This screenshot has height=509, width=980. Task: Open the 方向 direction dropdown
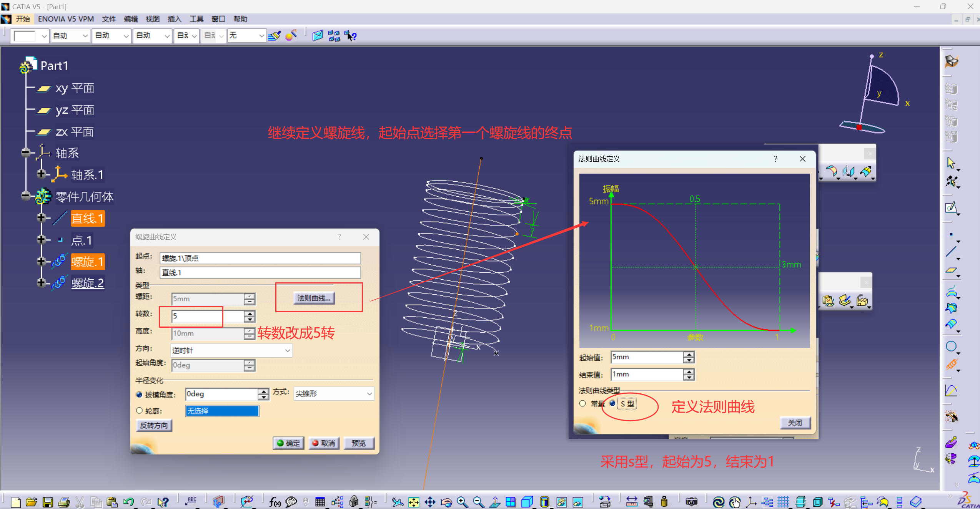point(287,350)
